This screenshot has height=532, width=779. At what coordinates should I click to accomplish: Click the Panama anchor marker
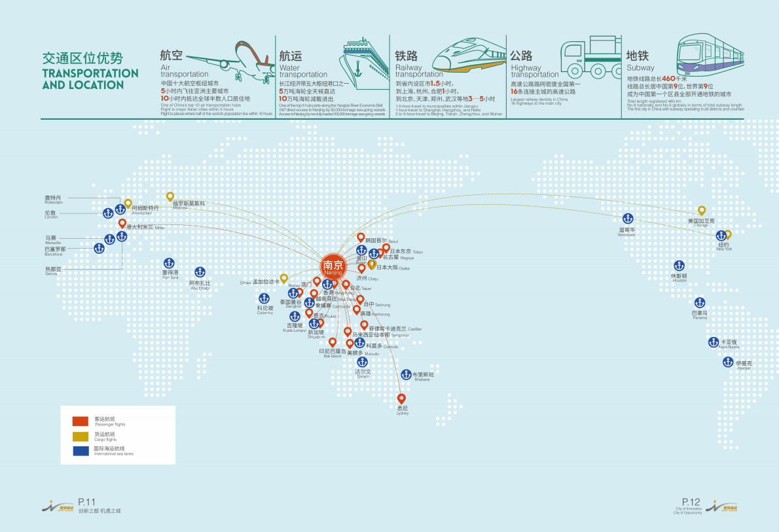tap(699, 302)
